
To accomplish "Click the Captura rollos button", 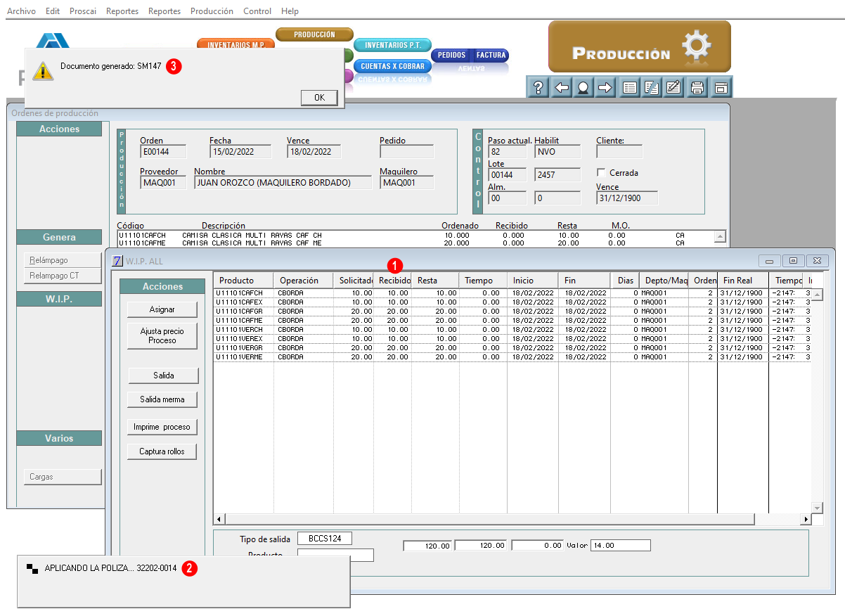I will [162, 451].
